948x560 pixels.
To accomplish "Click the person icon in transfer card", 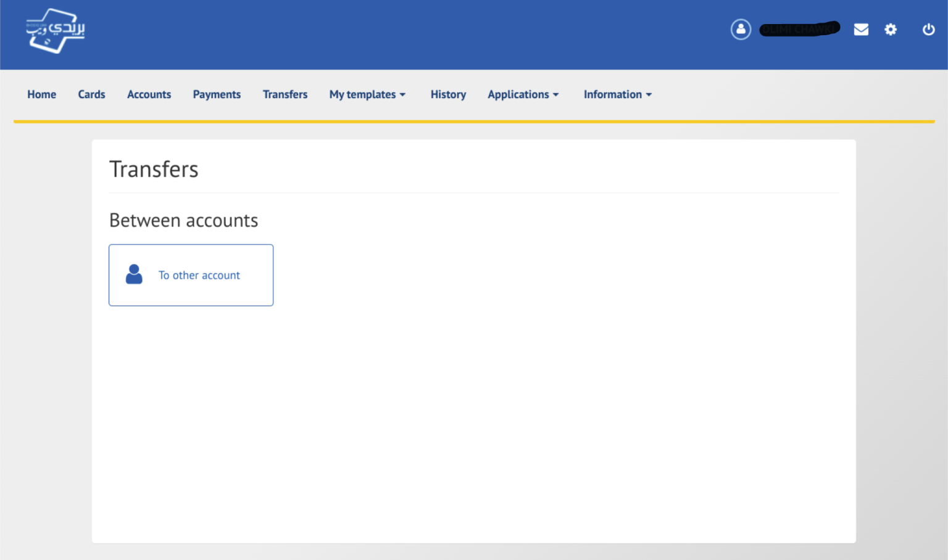I will tap(134, 274).
